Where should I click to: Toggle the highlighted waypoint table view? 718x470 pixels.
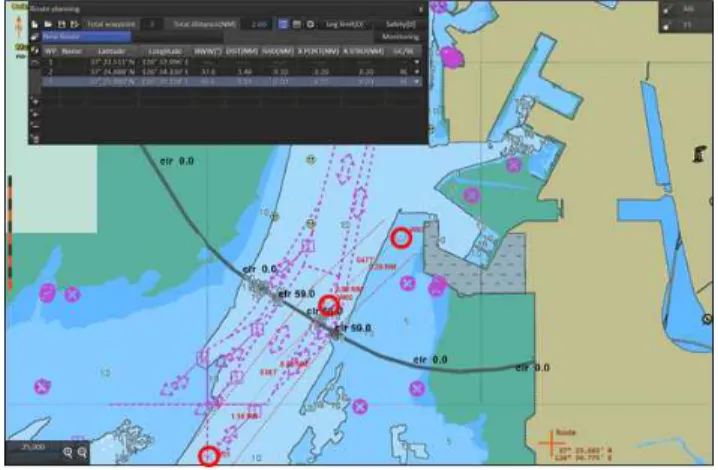(x=283, y=24)
